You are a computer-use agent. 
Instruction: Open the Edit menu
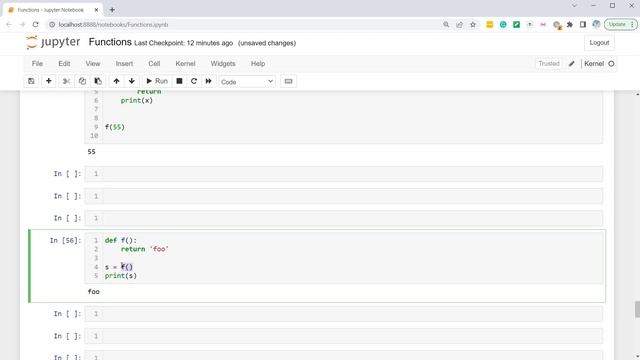[x=64, y=64]
